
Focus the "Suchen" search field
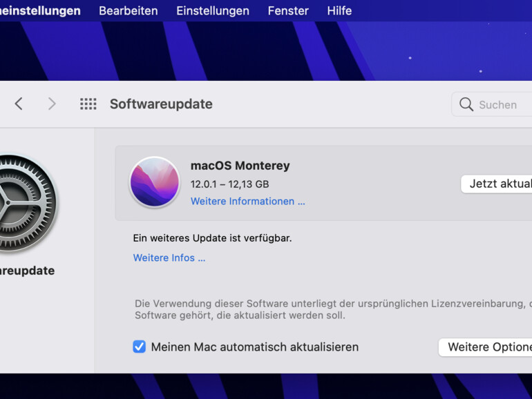coord(501,104)
